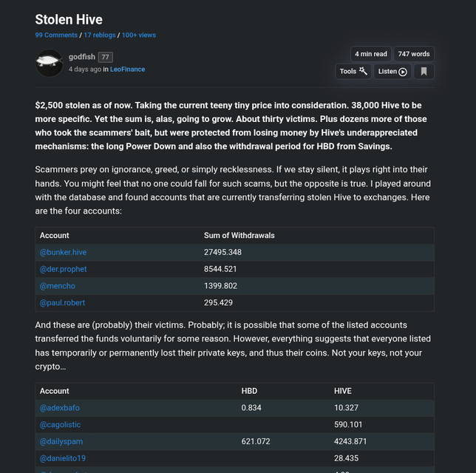Open @adexbafo victim account link
This screenshot has width=476, height=473.
pos(59,408)
